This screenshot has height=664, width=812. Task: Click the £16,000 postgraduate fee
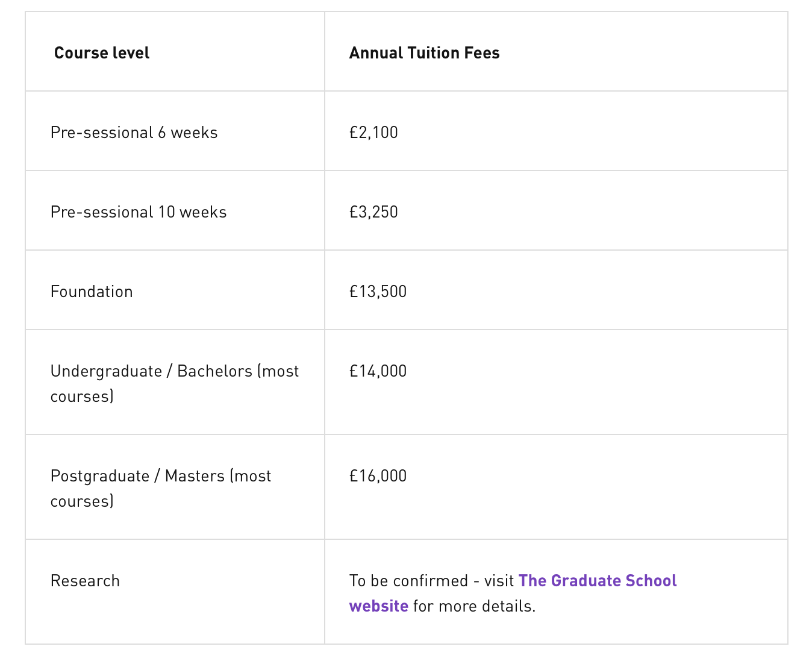(378, 475)
